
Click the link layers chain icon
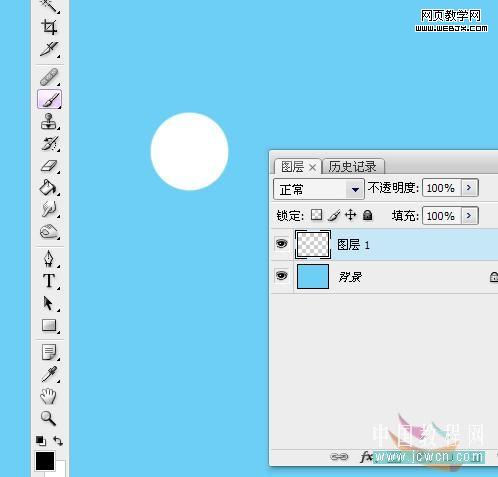coord(339,456)
